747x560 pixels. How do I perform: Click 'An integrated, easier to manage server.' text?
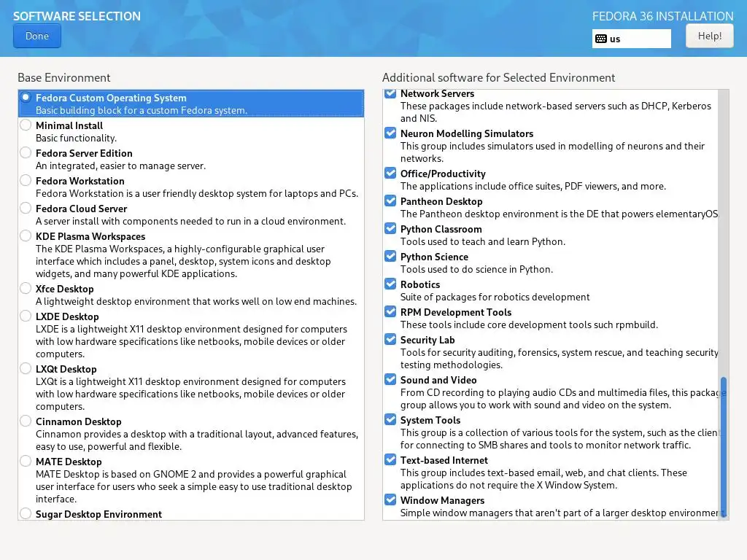[x=120, y=166]
